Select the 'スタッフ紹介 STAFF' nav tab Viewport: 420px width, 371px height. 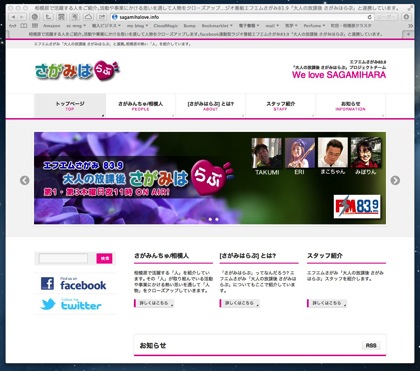click(x=280, y=105)
